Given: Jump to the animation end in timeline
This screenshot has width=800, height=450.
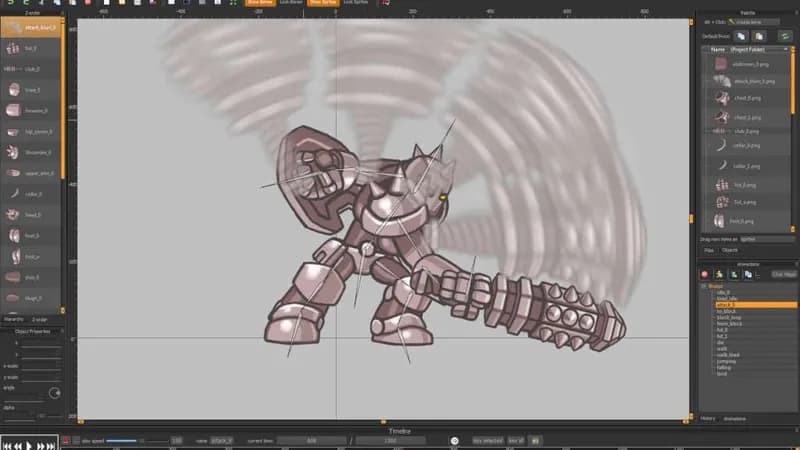Looking at the screenshot, I should pos(51,445).
